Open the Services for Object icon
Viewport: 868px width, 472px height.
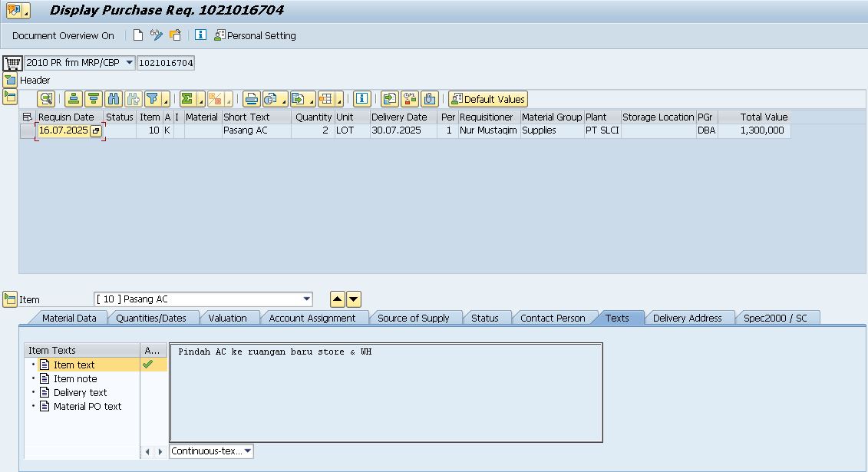click(17, 10)
